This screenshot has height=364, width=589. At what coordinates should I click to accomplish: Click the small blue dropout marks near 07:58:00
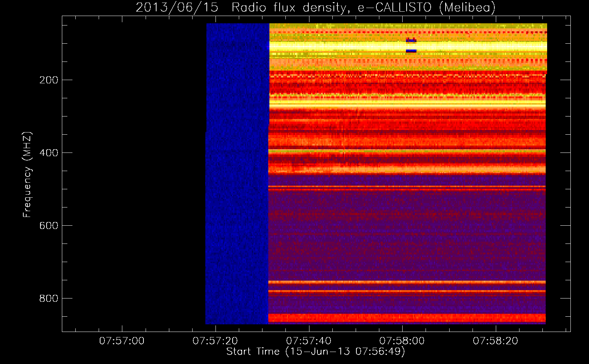click(x=411, y=45)
